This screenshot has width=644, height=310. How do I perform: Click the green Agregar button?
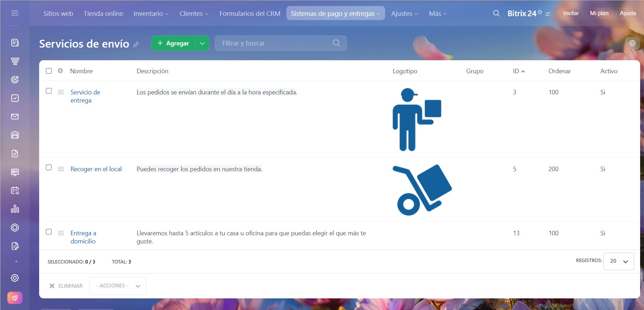coord(173,43)
